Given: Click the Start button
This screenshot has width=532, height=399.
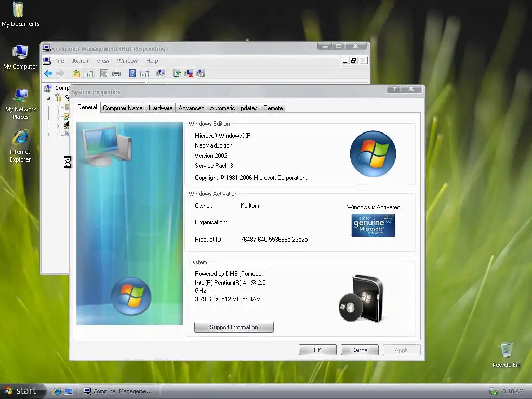Looking at the screenshot, I should point(22,391).
